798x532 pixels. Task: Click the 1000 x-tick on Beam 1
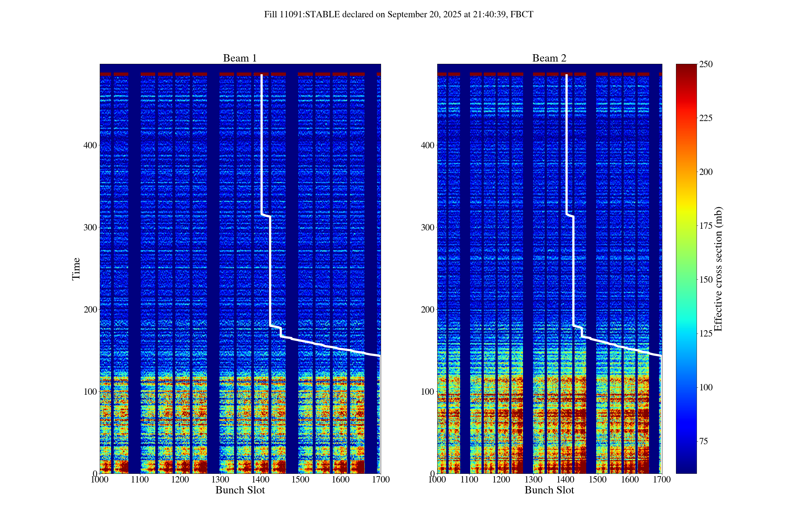tap(100, 479)
